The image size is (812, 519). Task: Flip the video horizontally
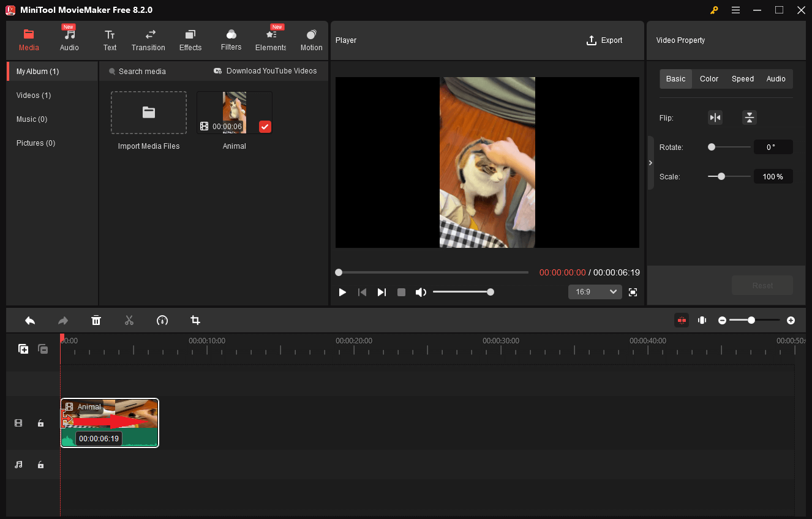coord(715,118)
